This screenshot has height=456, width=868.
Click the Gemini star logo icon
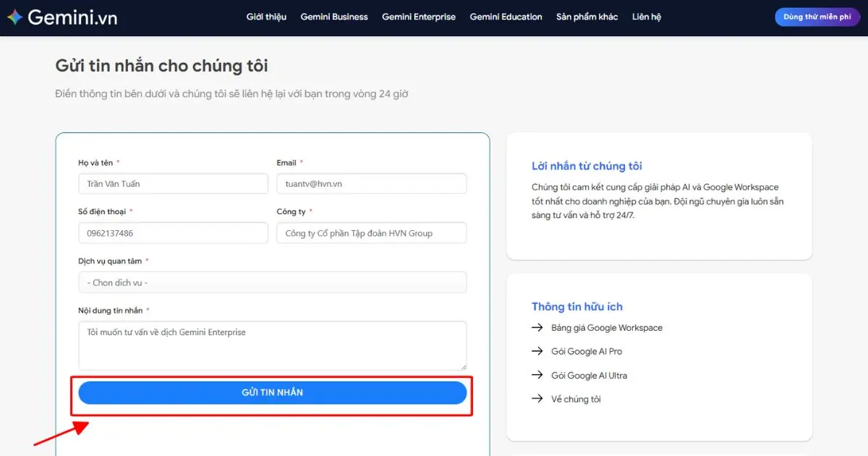[14, 17]
